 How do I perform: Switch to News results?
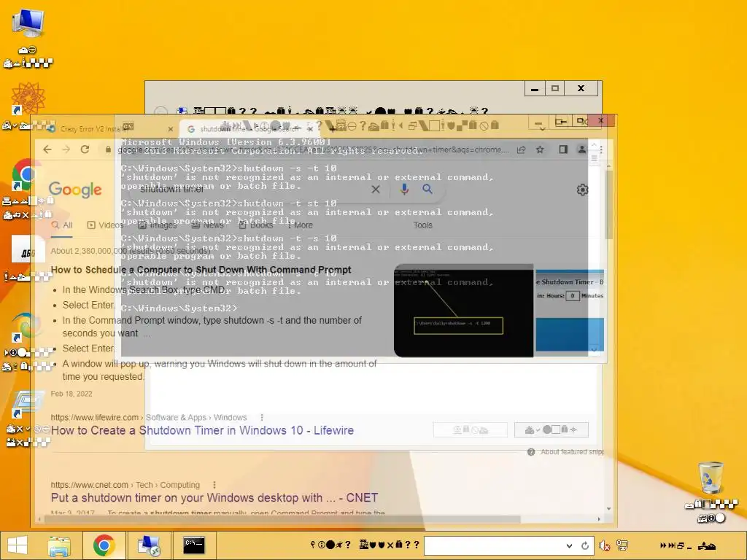(x=208, y=225)
